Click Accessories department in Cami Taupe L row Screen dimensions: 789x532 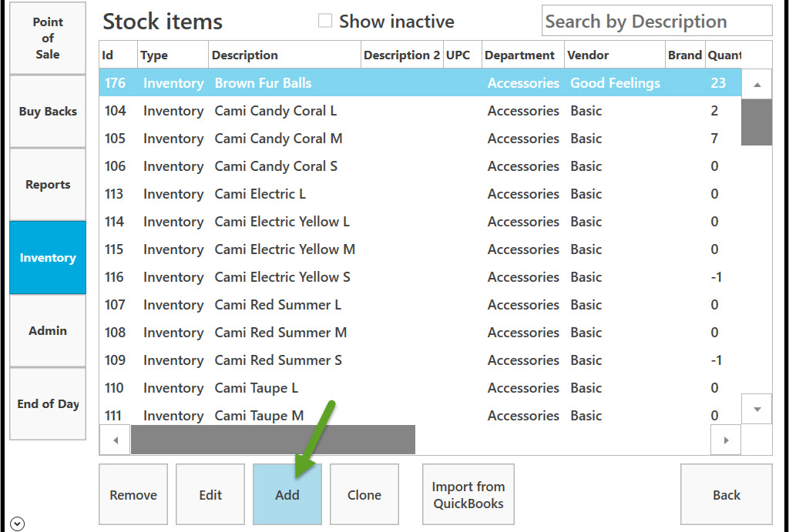523,388
